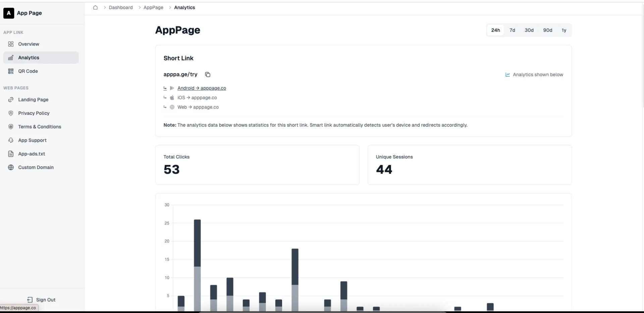
Task: Click the Overview grid icon
Action: coord(11,44)
